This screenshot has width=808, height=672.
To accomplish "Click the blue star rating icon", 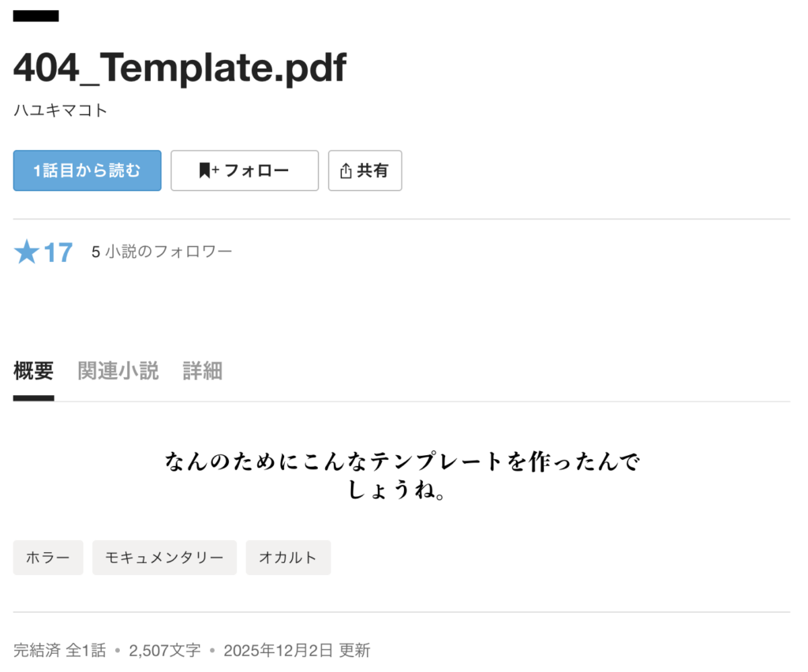I will tap(27, 252).
